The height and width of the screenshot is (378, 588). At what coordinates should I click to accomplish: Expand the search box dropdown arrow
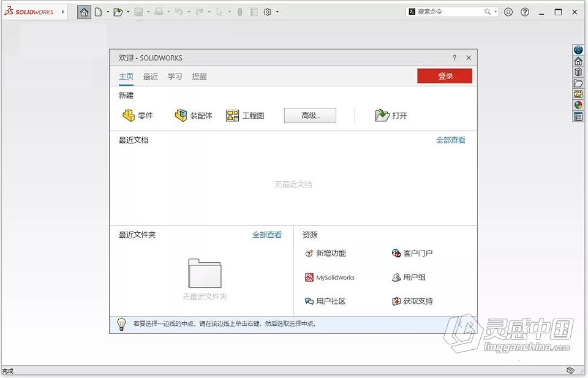coord(496,12)
